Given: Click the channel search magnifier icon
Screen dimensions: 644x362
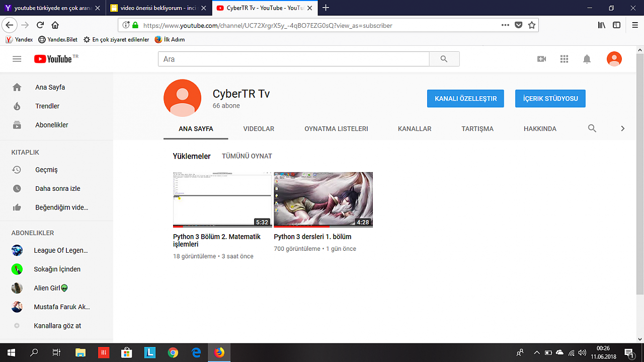Looking at the screenshot, I should [x=592, y=128].
